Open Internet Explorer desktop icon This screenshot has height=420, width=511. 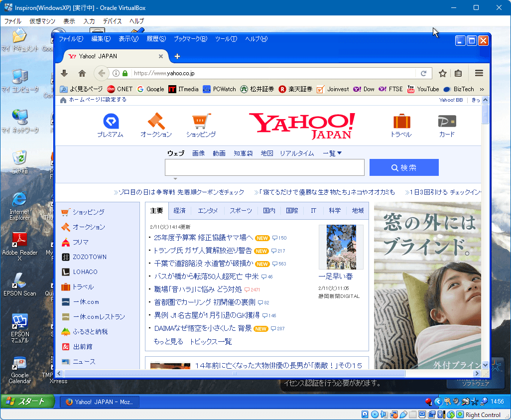(x=19, y=206)
